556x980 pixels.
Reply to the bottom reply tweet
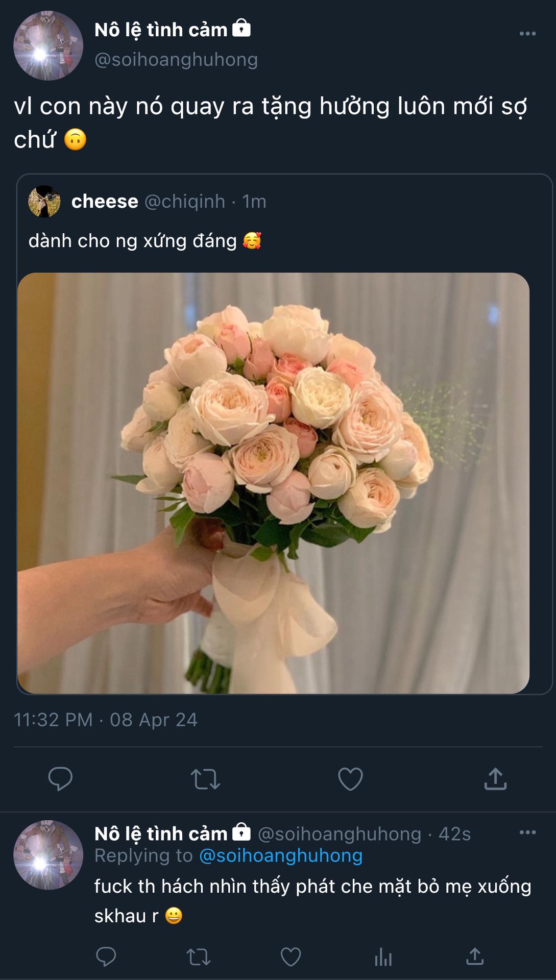106,957
